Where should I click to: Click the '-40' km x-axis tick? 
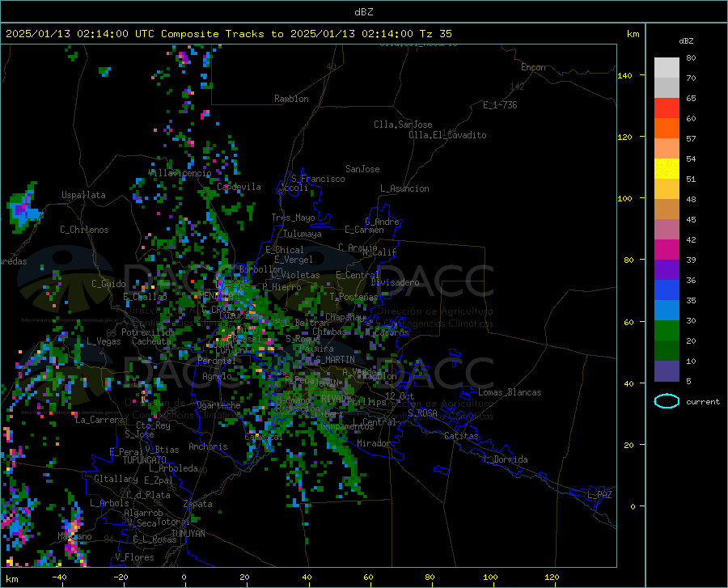click(x=59, y=577)
